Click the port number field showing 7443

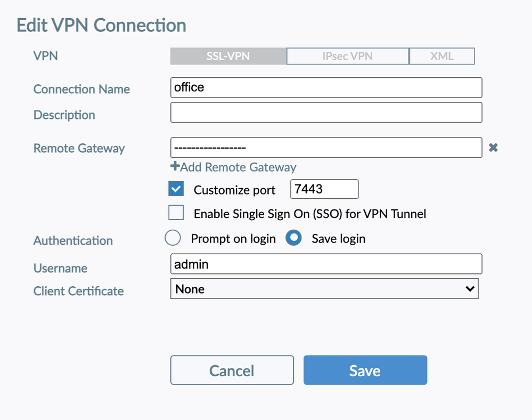point(324,189)
